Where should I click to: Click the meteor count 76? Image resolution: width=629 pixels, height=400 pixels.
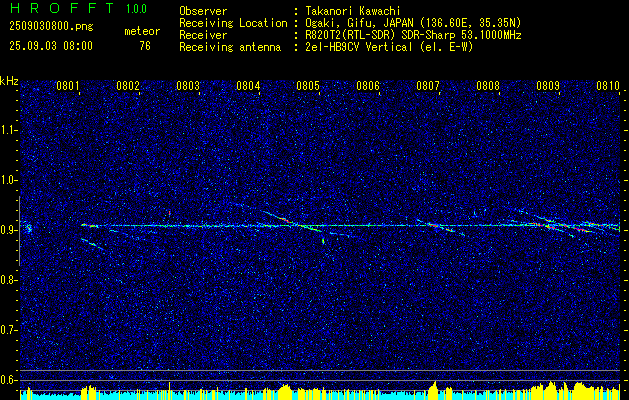click(145, 46)
